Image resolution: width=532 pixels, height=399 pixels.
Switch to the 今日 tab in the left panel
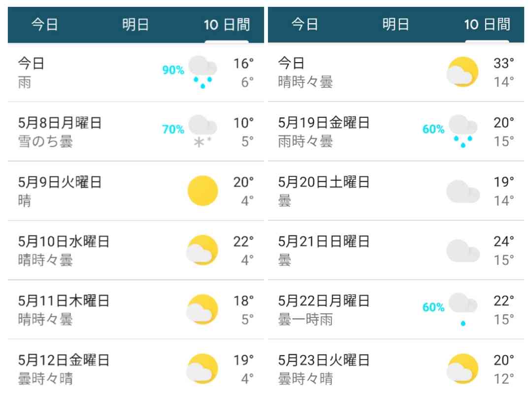coord(45,25)
